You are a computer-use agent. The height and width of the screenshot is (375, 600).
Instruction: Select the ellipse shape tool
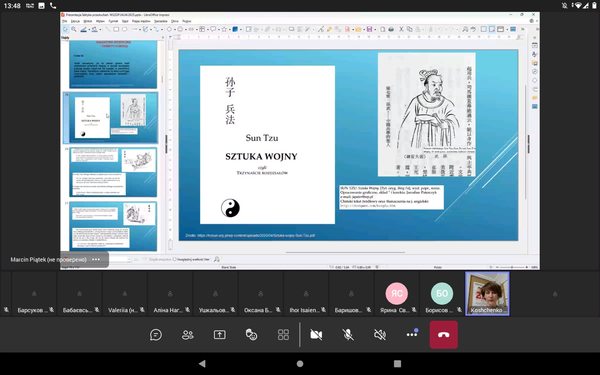pos(124,29)
